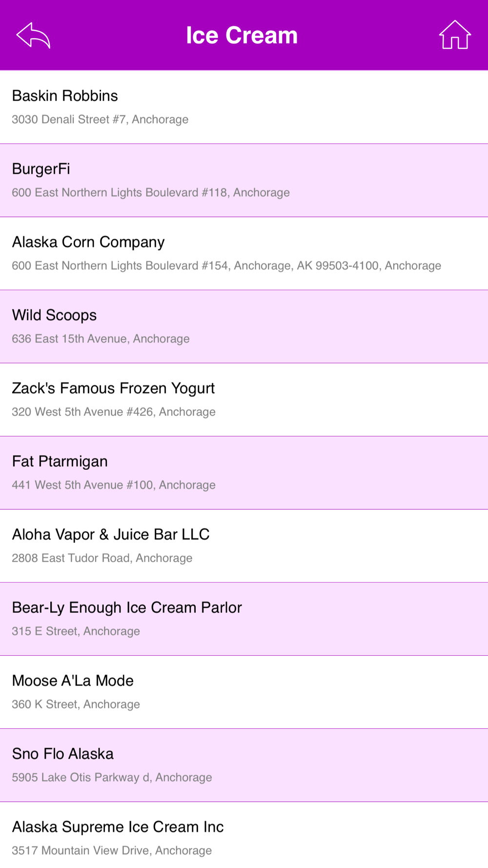
Task: Choose Wild Scoops from the list
Action: (244, 327)
